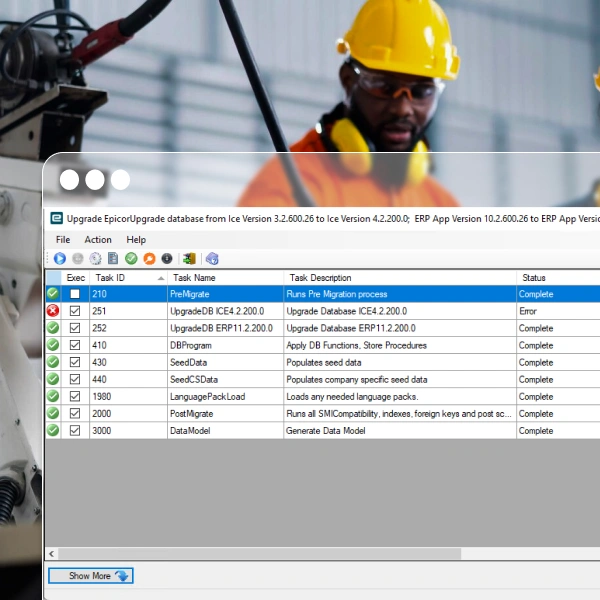The image size is (600, 600).
Task: Click the Status column header
Action: pyautogui.click(x=558, y=278)
